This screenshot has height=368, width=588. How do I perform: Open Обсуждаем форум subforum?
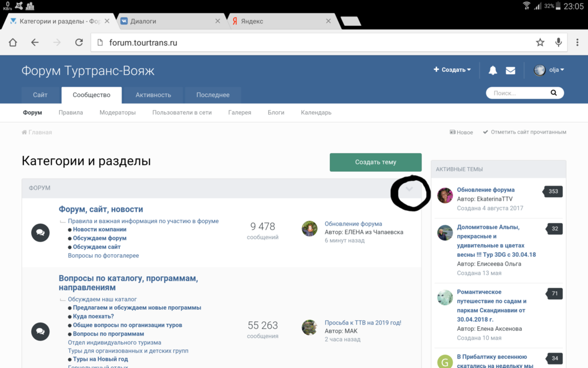(100, 238)
